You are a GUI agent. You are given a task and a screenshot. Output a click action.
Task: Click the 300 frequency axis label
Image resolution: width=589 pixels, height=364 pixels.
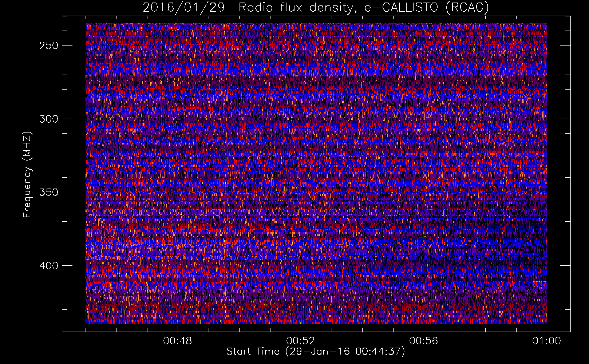(x=48, y=119)
